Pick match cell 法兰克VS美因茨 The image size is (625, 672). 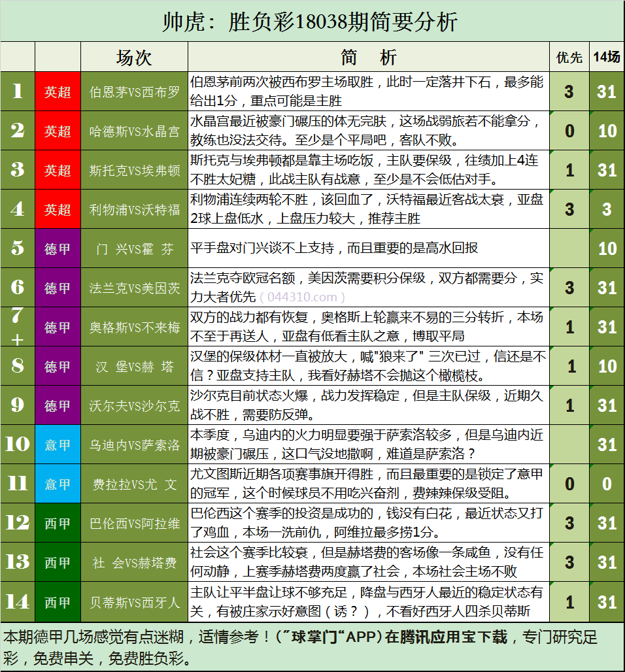(x=134, y=288)
